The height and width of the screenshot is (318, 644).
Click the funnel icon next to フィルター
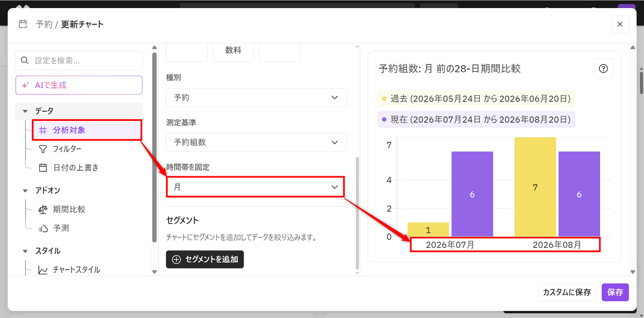pos(43,149)
